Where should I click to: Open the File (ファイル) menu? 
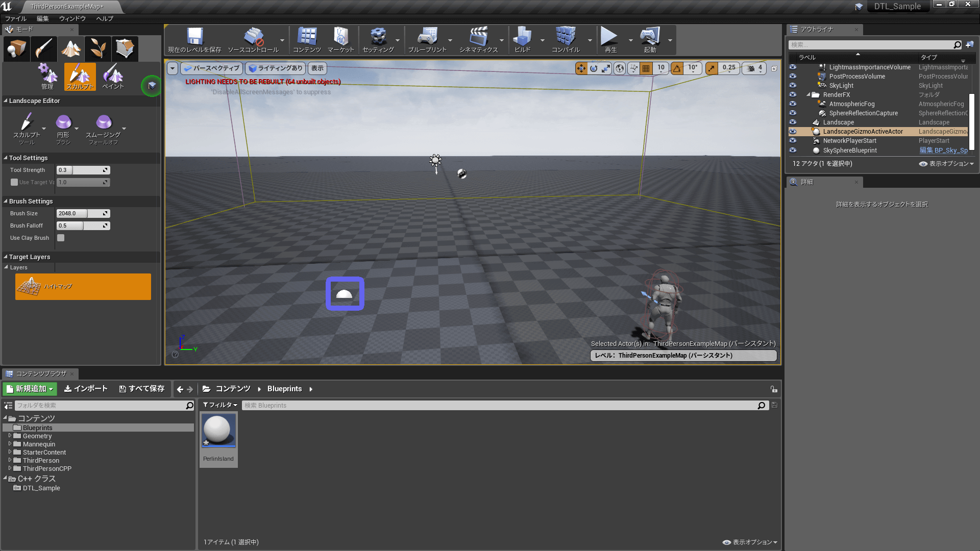(16, 18)
